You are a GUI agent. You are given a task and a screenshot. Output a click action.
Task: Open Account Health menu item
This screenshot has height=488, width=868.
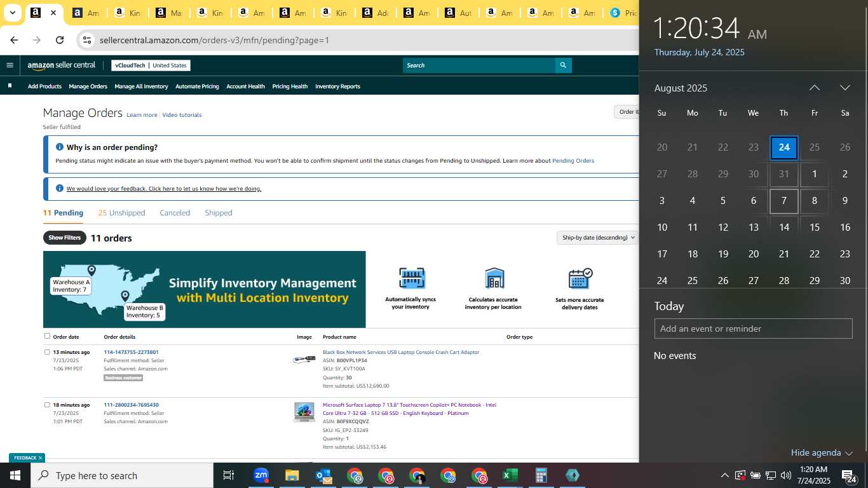tap(245, 86)
